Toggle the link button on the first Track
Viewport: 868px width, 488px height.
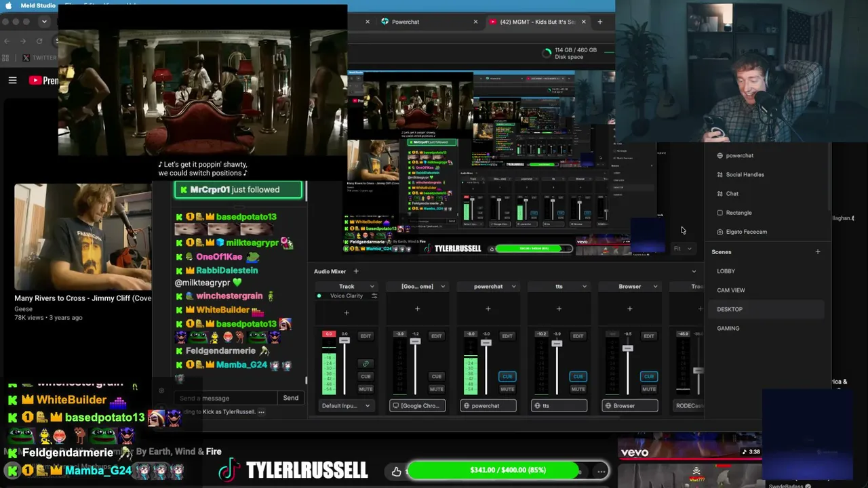point(366,364)
